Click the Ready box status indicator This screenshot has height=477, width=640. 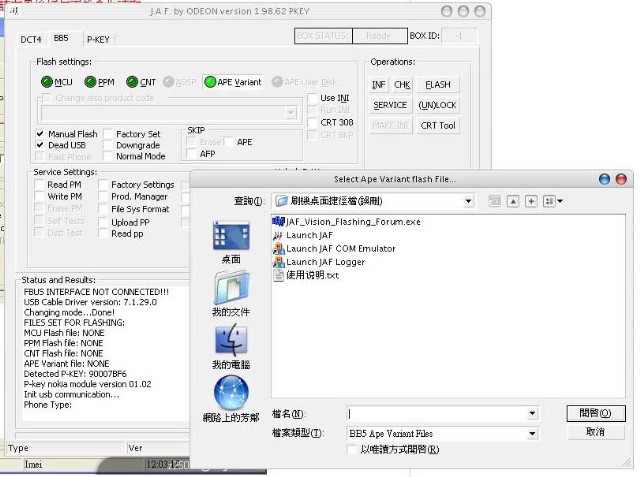(380, 36)
